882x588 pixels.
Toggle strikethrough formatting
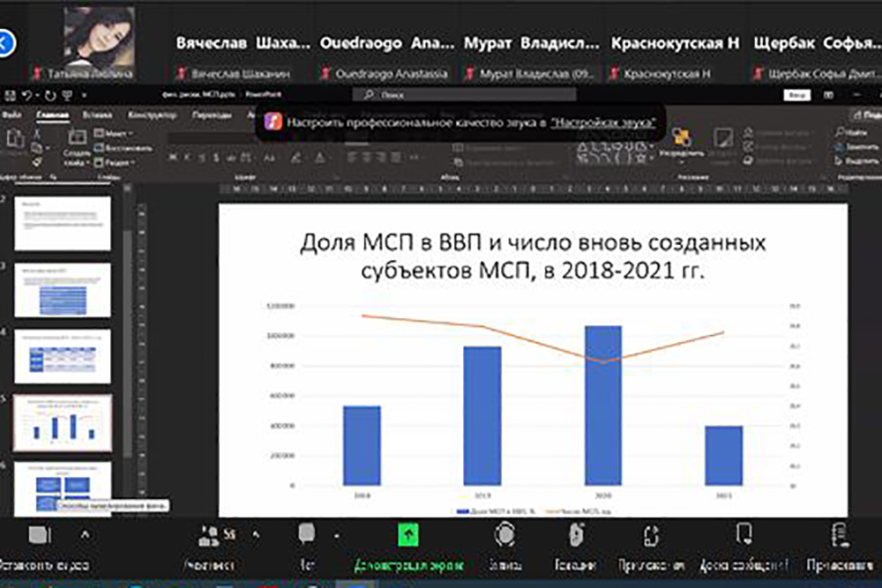click(x=230, y=158)
